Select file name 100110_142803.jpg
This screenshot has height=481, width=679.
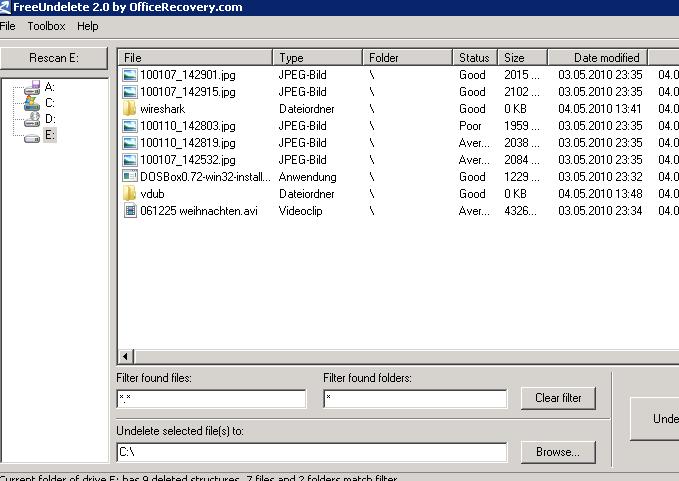(x=188, y=126)
